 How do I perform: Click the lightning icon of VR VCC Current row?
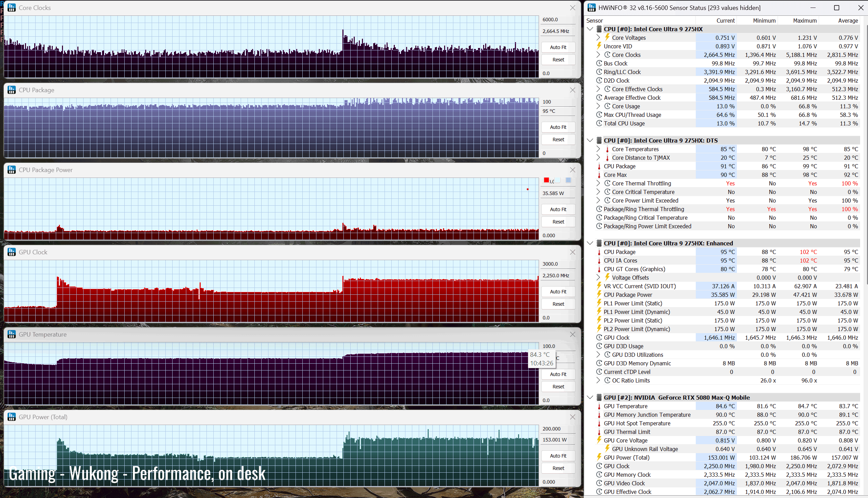[599, 286]
